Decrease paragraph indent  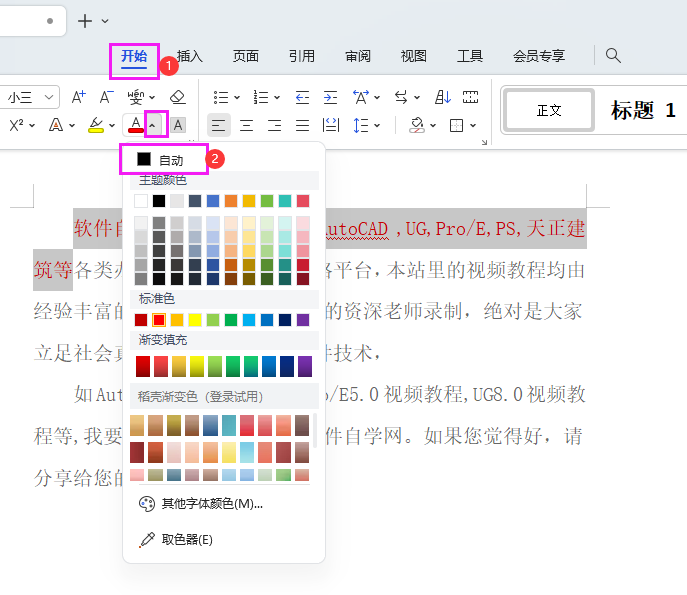click(x=302, y=97)
